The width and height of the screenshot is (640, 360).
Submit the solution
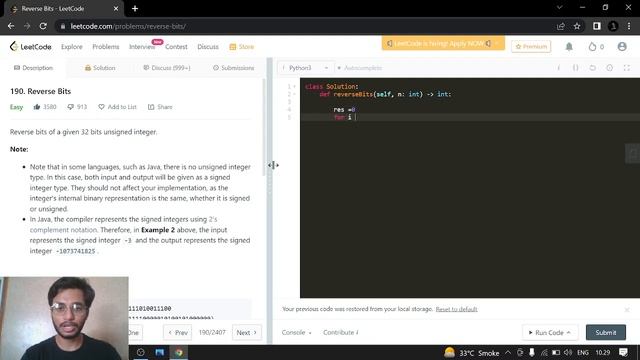coord(606,333)
